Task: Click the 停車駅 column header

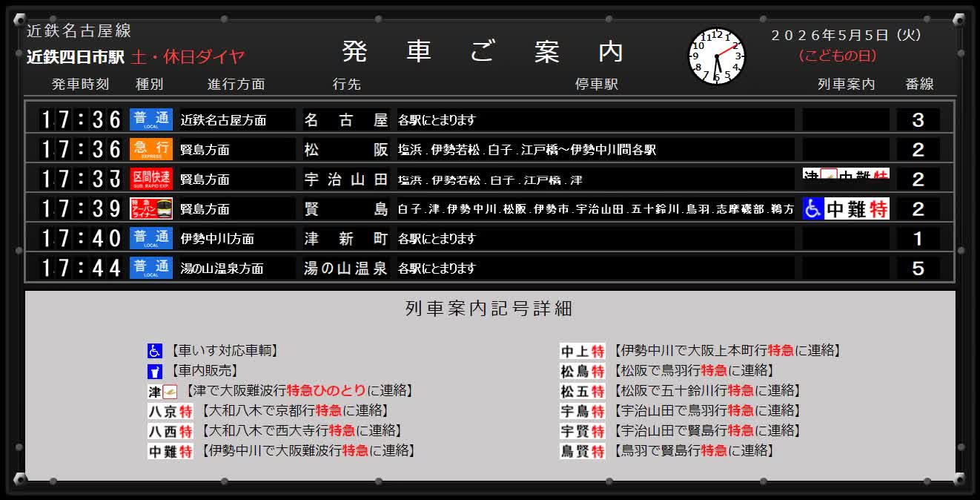Action: point(597,85)
